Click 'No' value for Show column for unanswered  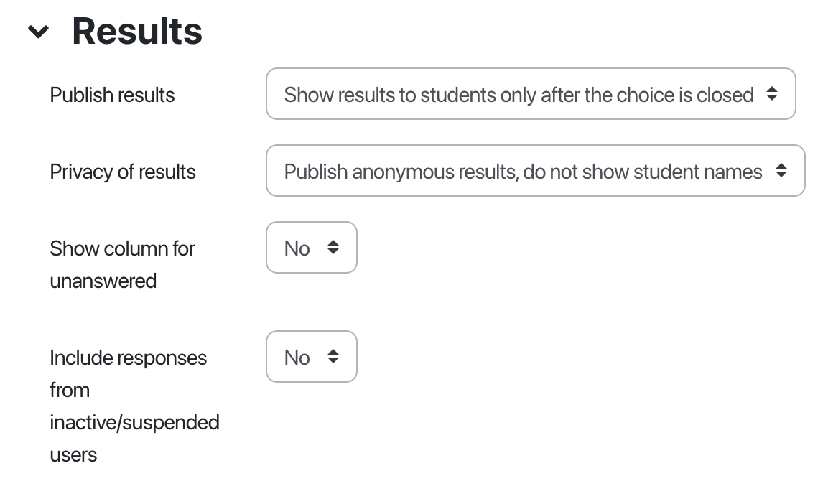(x=297, y=248)
